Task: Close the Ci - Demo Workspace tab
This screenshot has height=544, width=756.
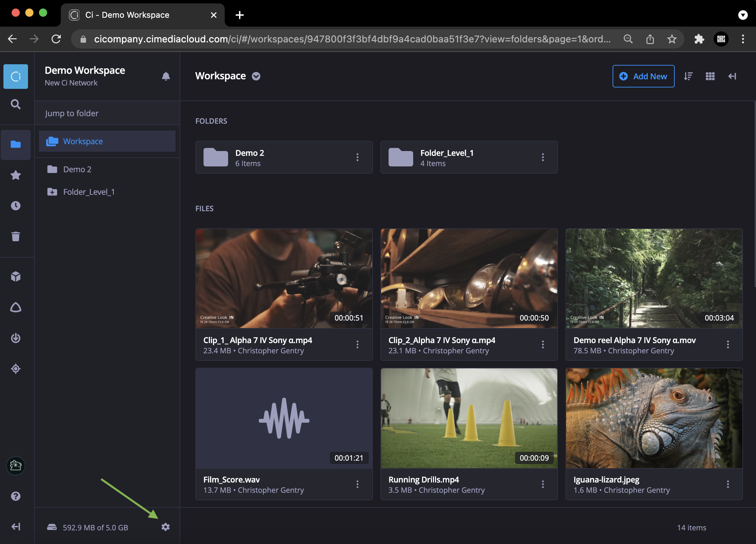Action: tap(214, 15)
